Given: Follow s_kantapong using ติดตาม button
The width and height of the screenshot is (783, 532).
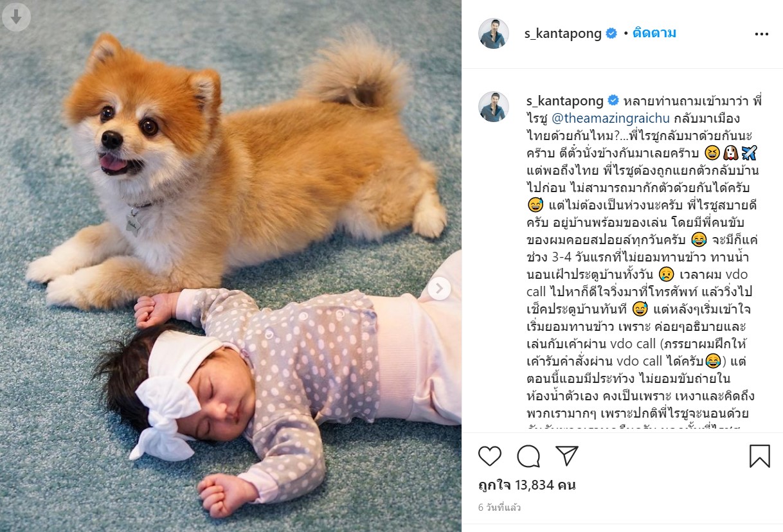Looking at the screenshot, I should 654,33.
